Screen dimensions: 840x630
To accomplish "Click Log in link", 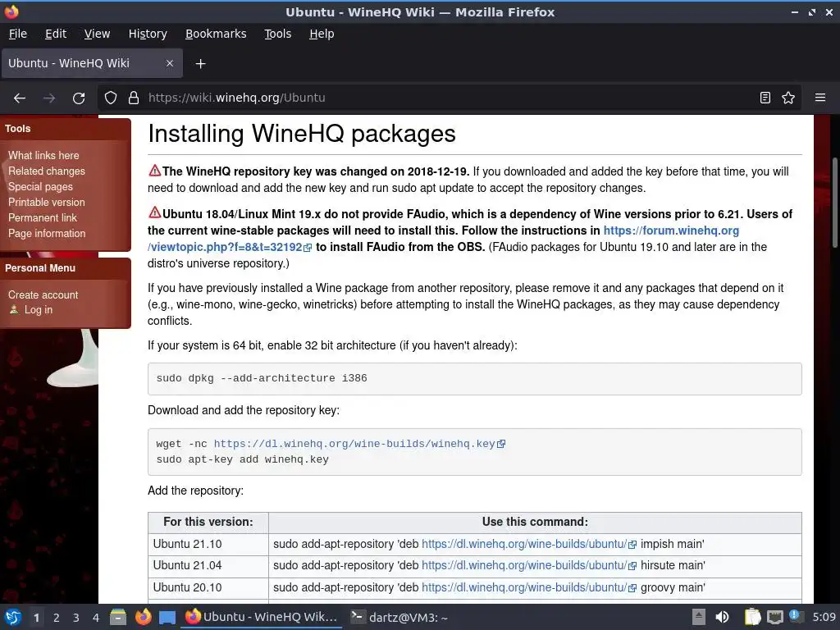I will tap(38, 309).
